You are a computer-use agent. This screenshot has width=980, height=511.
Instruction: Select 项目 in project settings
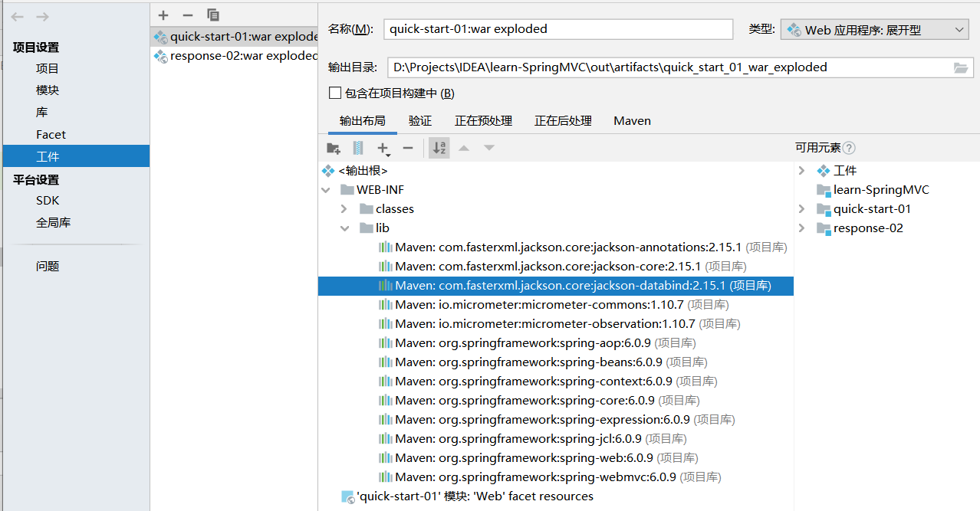click(48, 69)
